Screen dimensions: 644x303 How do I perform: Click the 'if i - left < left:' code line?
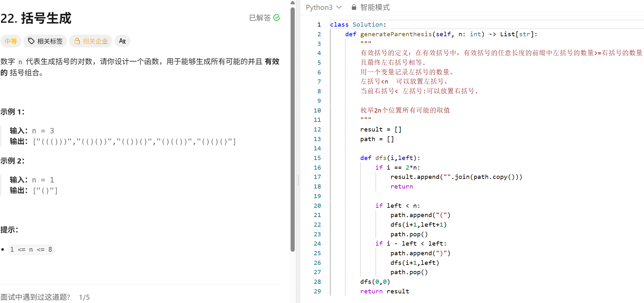[x=411, y=244]
